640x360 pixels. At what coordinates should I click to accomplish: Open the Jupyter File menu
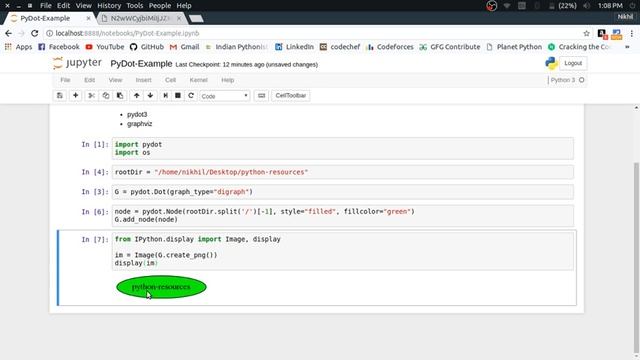(65, 80)
